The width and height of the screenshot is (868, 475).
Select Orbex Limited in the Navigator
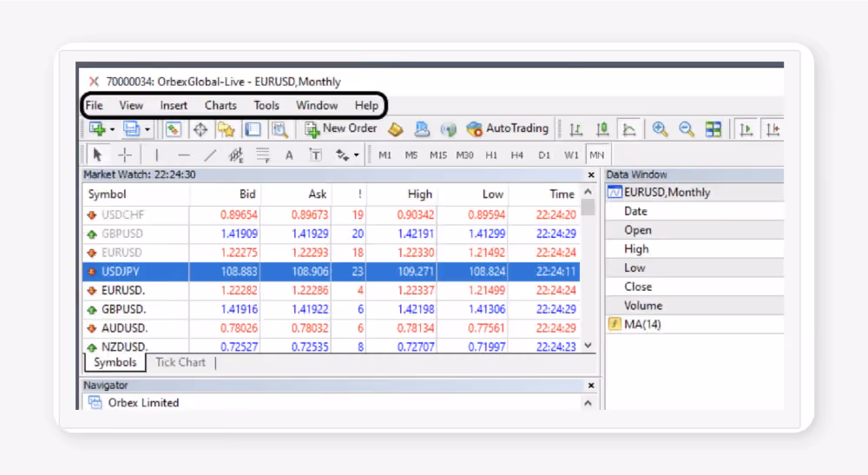coord(143,402)
